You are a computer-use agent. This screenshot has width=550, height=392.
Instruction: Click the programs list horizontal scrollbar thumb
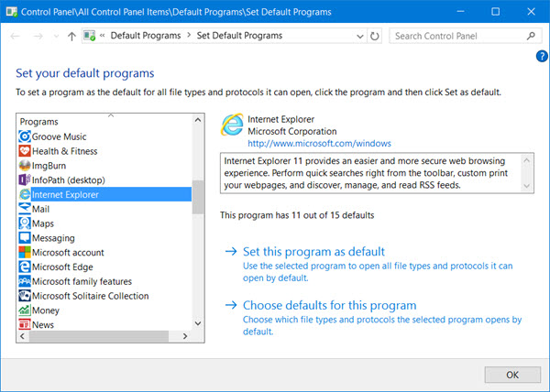click(99, 336)
